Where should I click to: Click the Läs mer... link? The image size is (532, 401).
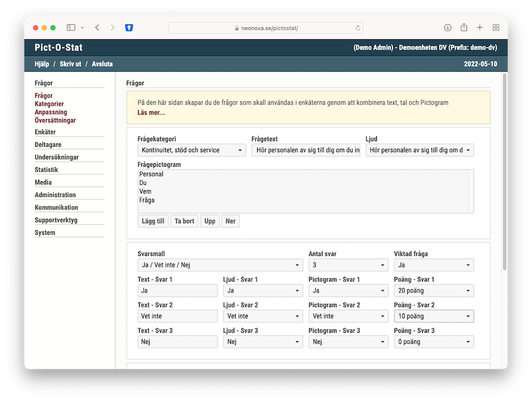(x=151, y=113)
